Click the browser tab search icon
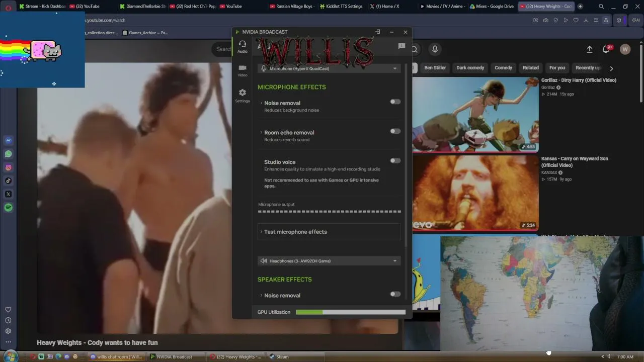The width and height of the screenshot is (644, 362). point(601,7)
